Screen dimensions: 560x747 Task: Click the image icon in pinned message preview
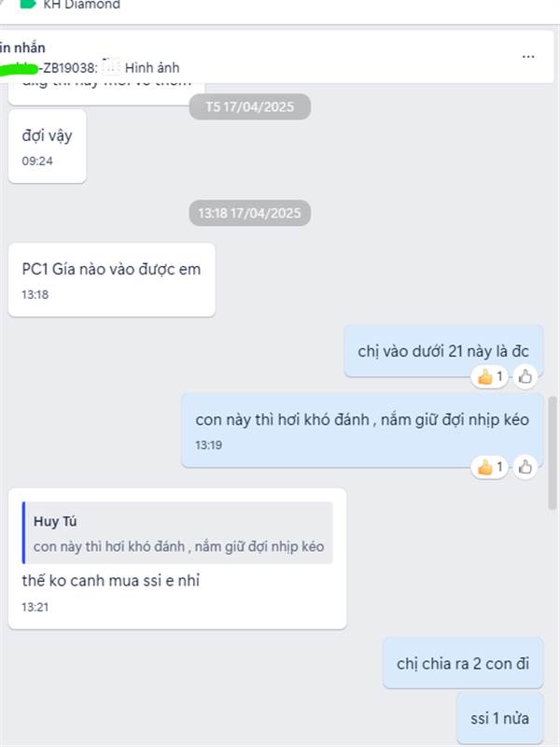pos(110,66)
